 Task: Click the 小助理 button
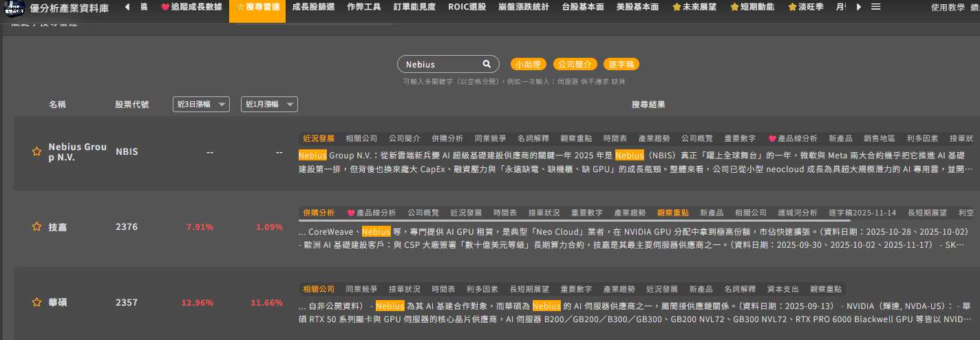[x=528, y=64]
